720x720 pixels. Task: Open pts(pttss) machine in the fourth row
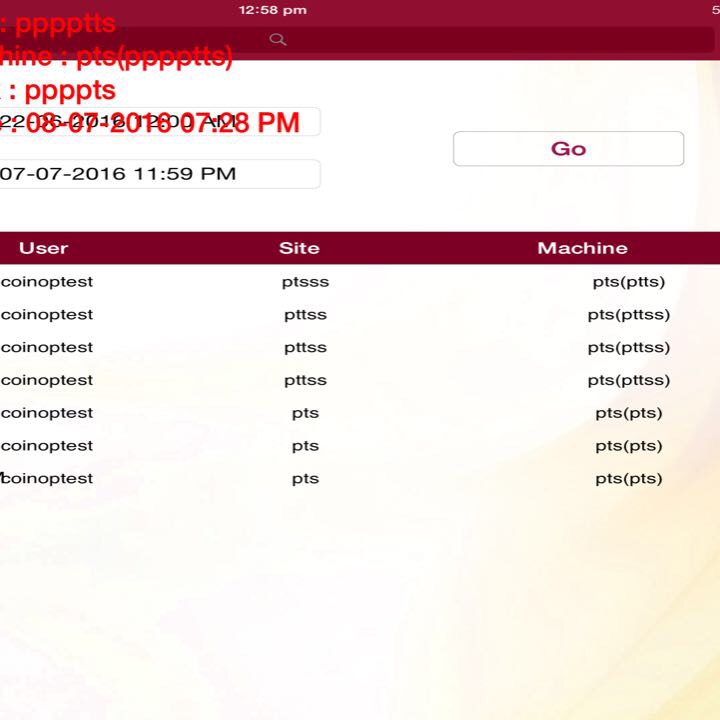[628, 380]
